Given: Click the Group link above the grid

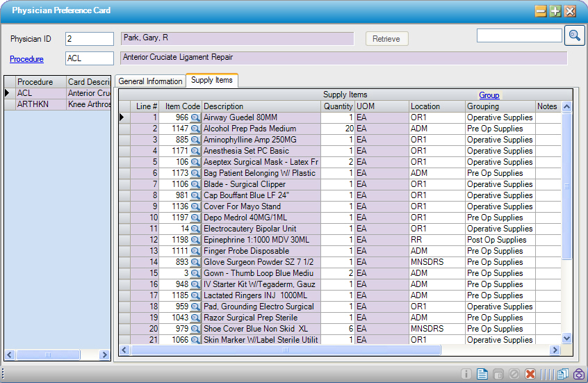Looking at the screenshot, I should 489,95.
